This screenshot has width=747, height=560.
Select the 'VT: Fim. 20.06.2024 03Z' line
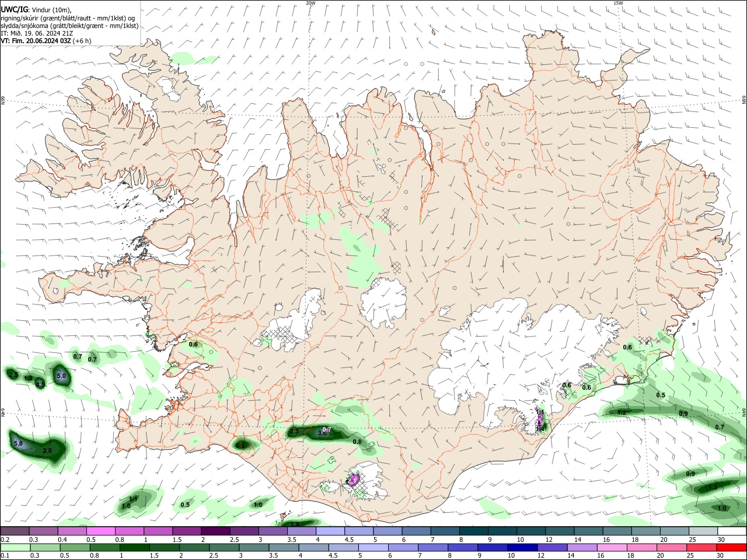36,41
